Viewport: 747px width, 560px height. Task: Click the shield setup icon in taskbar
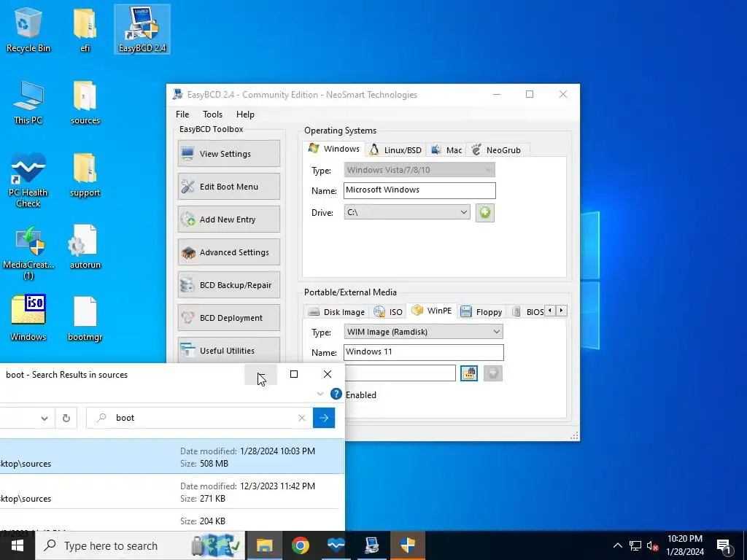[x=407, y=545]
